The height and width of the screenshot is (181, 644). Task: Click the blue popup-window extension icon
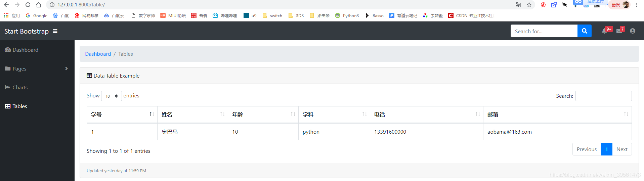pyautogui.click(x=554, y=5)
